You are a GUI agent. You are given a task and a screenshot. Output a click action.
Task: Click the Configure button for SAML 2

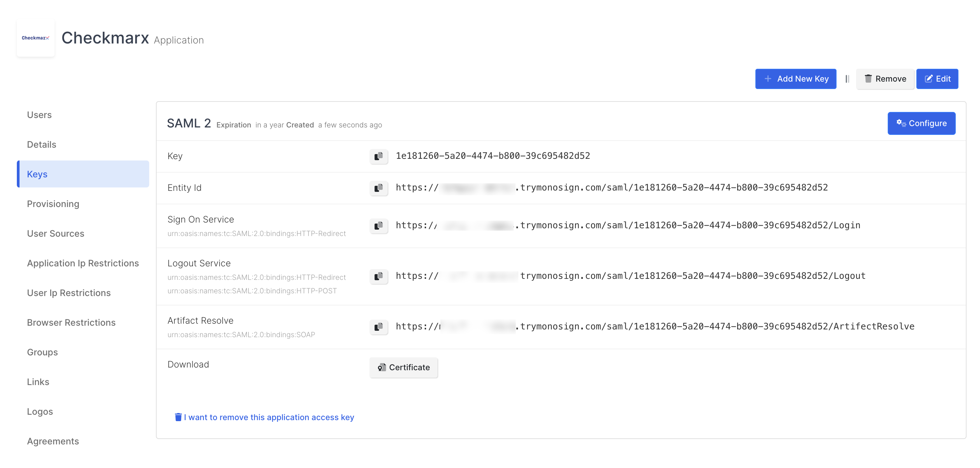921,123
